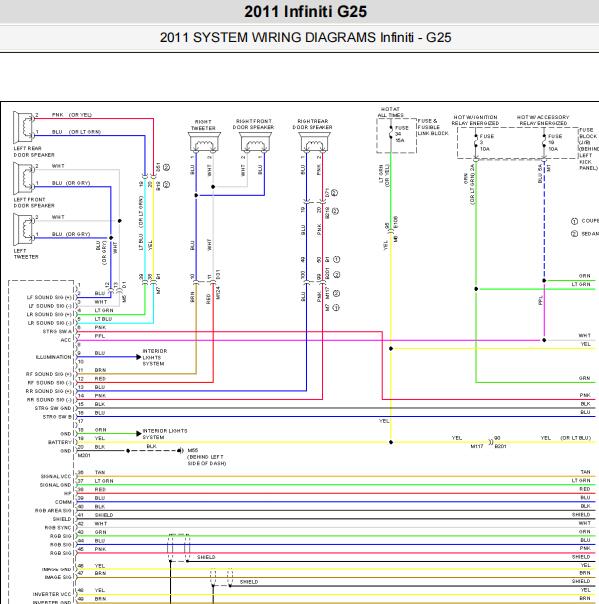Screen dimensions: 599x604
Task: Click the "TAN" wire label at pin 36
Action: point(100,472)
